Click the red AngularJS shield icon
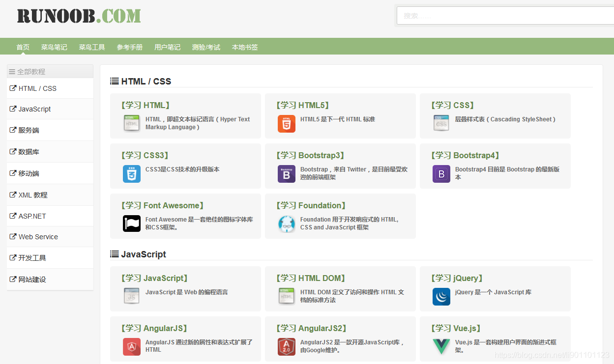This screenshot has width=614, height=364. [x=132, y=347]
